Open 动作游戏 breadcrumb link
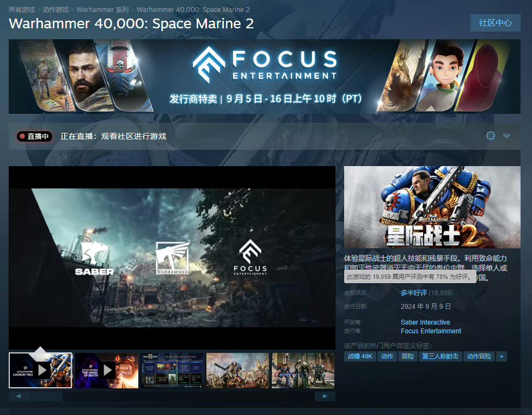The image size is (532, 415). click(x=56, y=9)
